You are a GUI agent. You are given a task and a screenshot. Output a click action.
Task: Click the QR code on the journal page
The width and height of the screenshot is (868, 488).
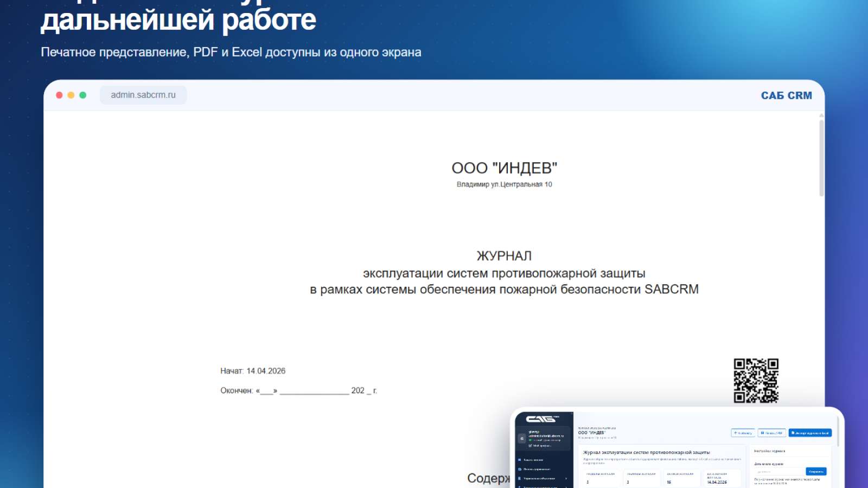tap(756, 381)
